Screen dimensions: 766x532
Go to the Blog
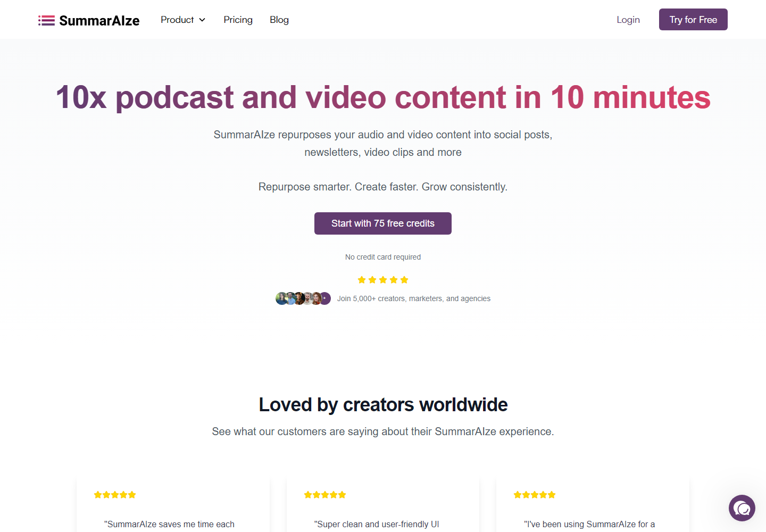point(279,20)
